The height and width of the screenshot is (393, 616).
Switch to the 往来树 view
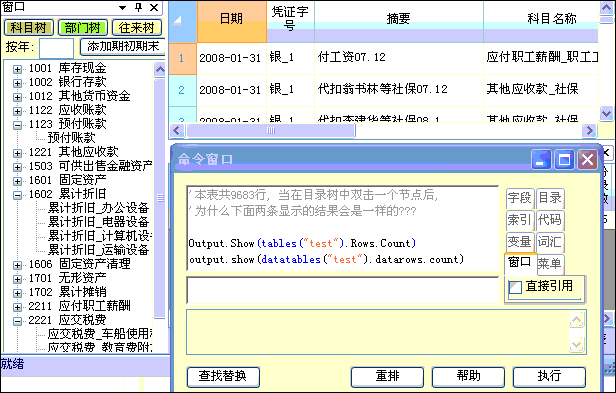[137, 28]
